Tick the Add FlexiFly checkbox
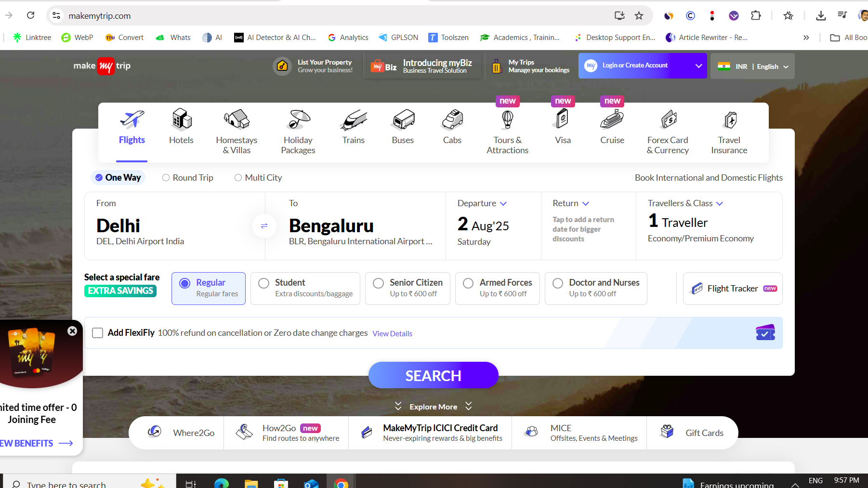 coord(97,333)
